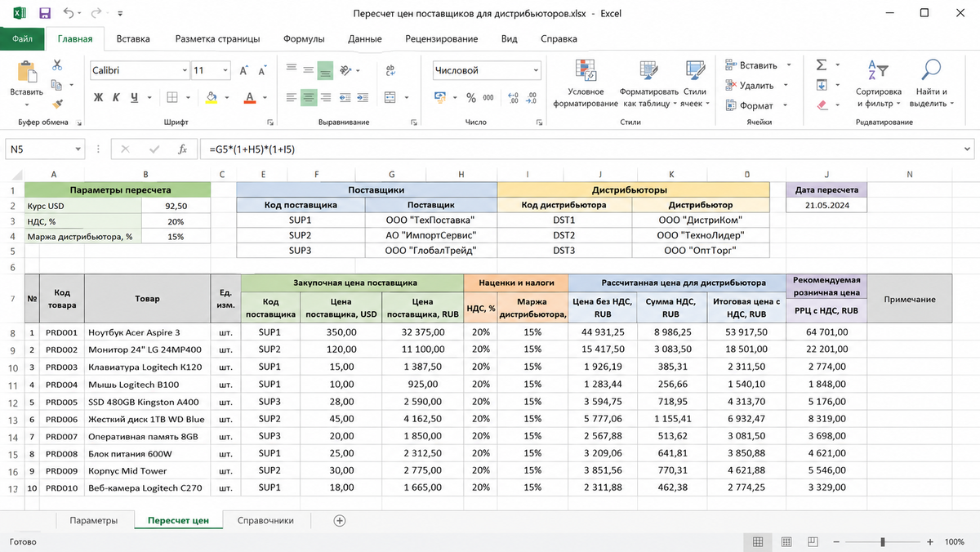The width and height of the screenshot is (980, 552).
Task: Click the yellow fill color bucket
Action: pyautogui.click(x=212, y=98)
